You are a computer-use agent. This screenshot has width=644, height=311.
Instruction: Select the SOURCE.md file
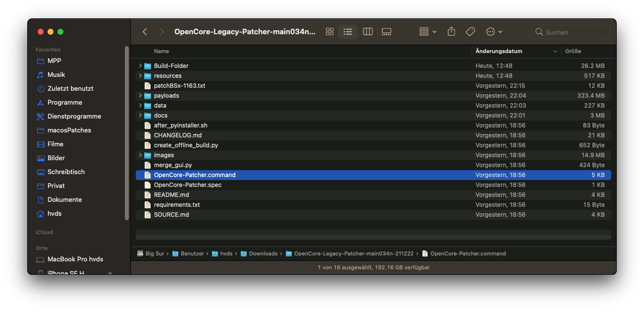[x=374, y=215]
